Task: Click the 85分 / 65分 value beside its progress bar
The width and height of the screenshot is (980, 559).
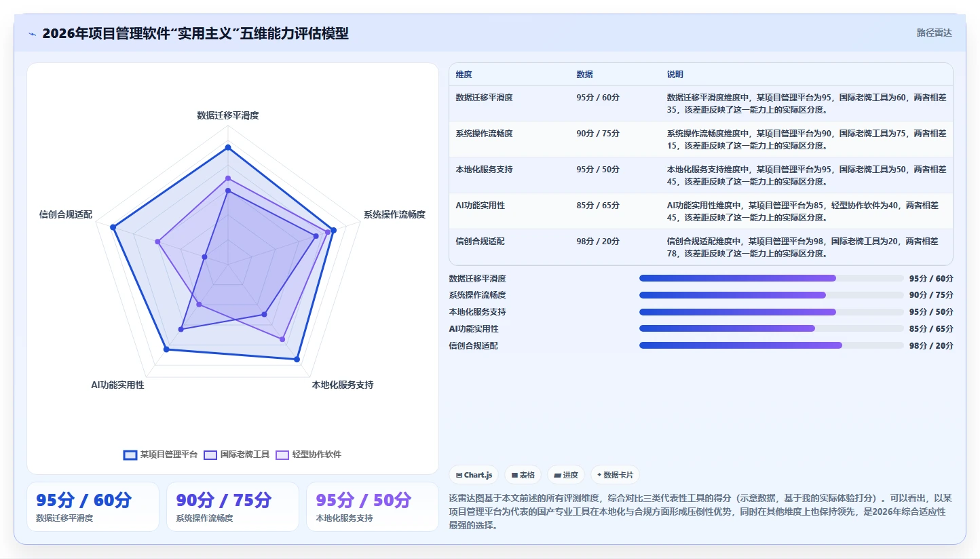Action: coord(931,329)
